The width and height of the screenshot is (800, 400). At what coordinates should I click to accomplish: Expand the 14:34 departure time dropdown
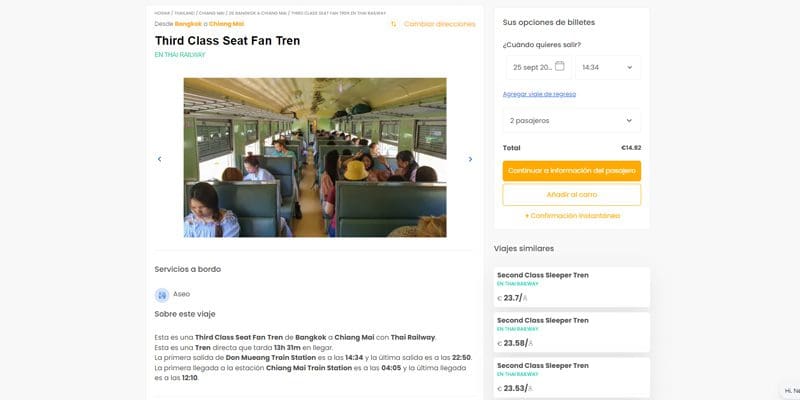pos(607,68)
